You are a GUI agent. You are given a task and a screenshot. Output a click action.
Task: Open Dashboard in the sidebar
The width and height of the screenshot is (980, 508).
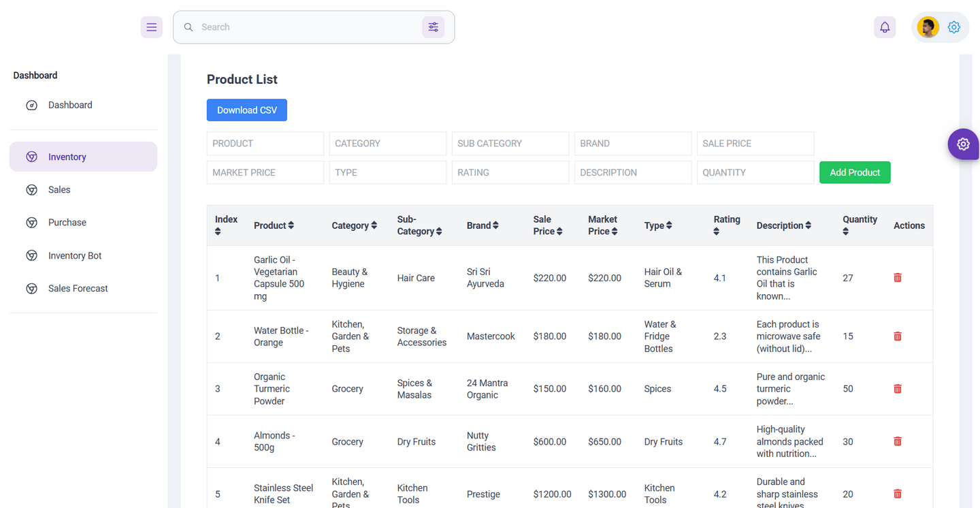coord(83,105)
